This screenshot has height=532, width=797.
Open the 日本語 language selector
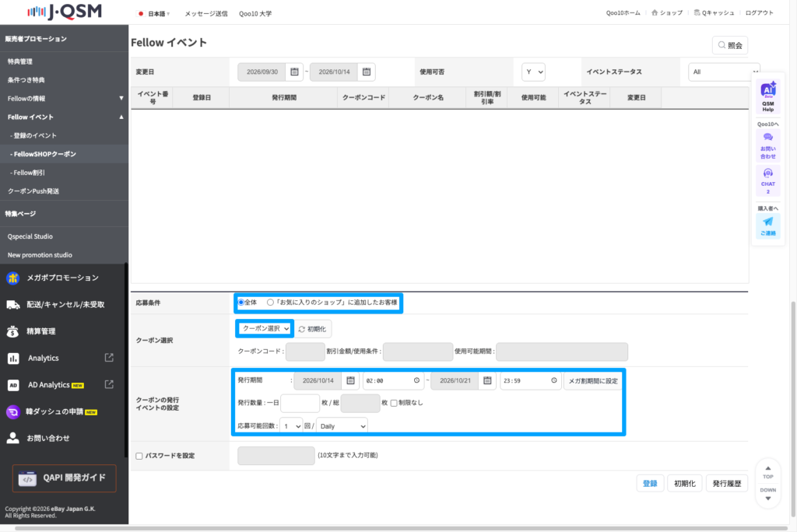(155, 14)
